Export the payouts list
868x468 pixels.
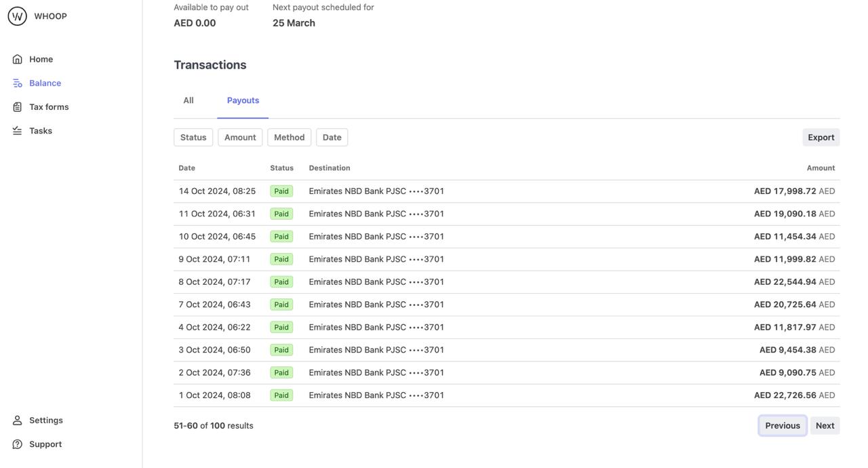821,138
